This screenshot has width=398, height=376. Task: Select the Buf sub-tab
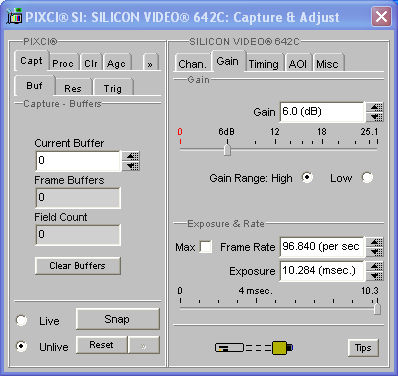pyautogui.click(x=34, y=86)
